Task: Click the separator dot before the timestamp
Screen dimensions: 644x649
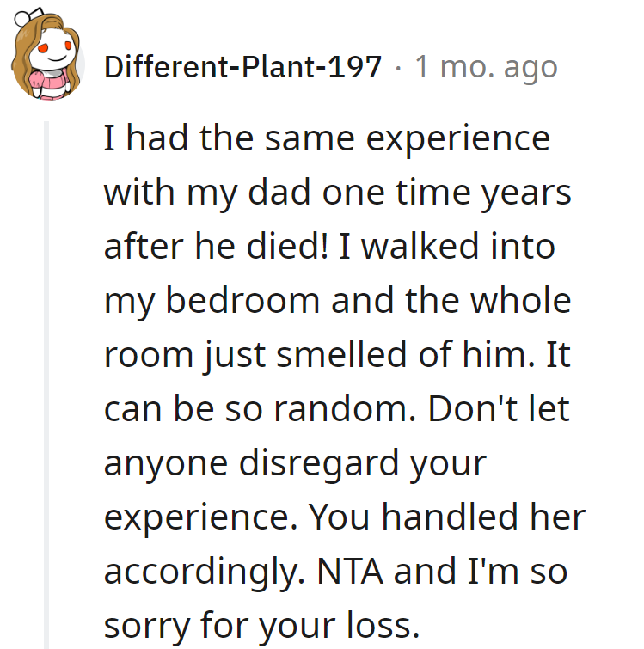Action: pos(399,67)
